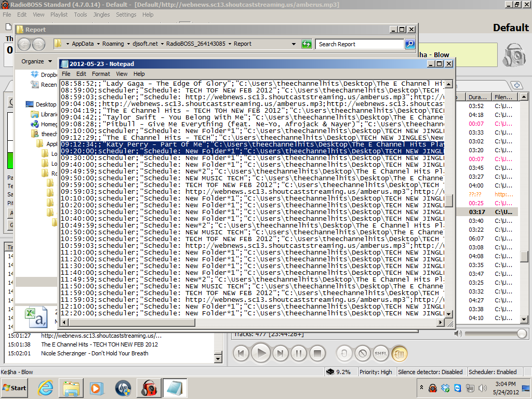Open Windows Explorer from the taskbar

pyautogui.click(x=71, y=388)
